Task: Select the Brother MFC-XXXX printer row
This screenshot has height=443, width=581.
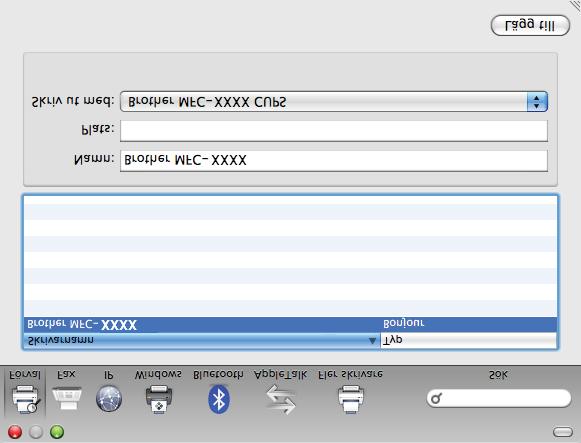Action: 290,324
